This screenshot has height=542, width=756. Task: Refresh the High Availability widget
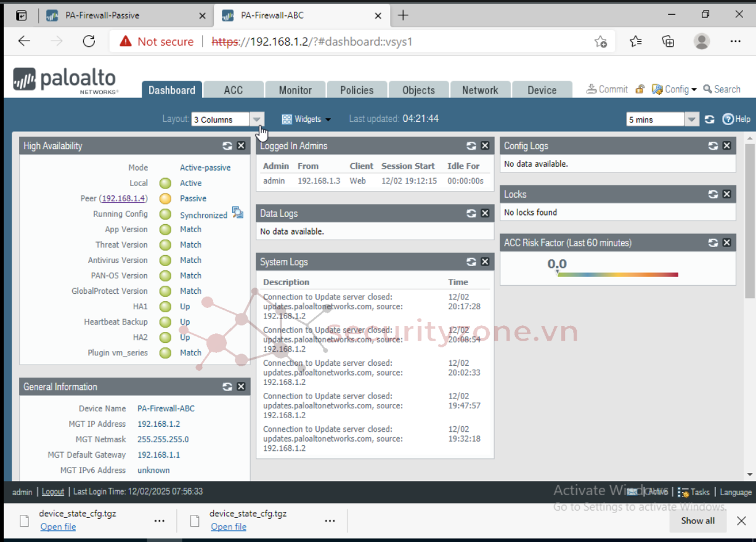[227, 146]
